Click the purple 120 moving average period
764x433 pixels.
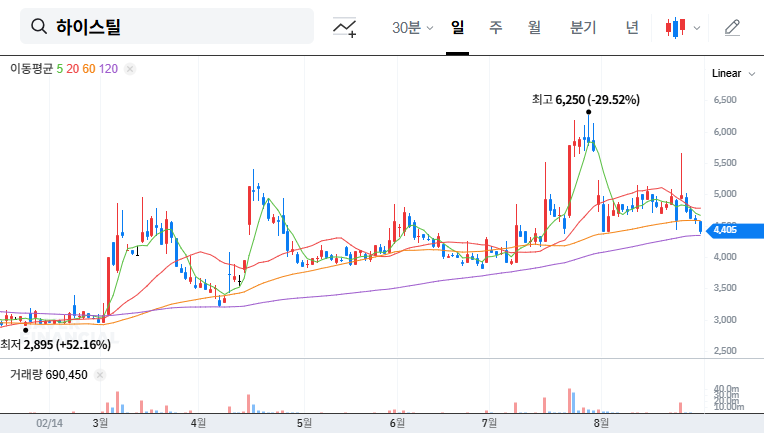(108, 69)
